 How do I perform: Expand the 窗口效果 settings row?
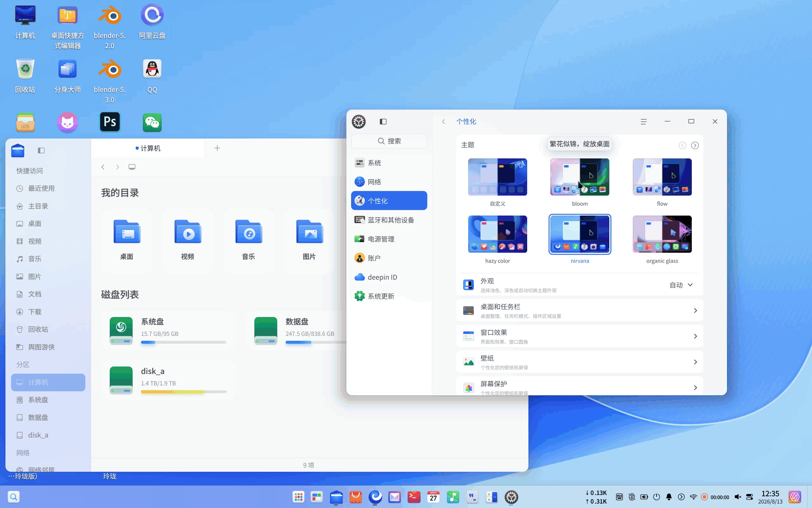click(579, 336)
